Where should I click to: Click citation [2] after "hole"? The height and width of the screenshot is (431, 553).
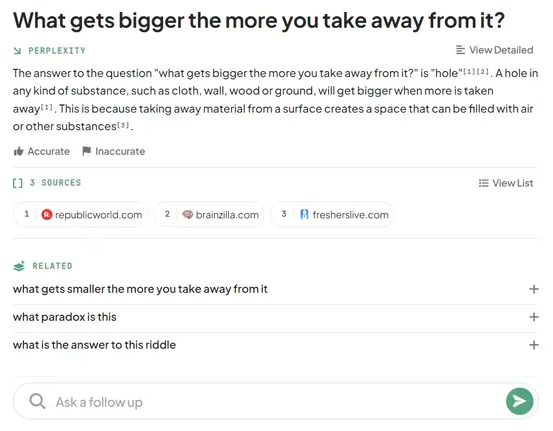482,72
